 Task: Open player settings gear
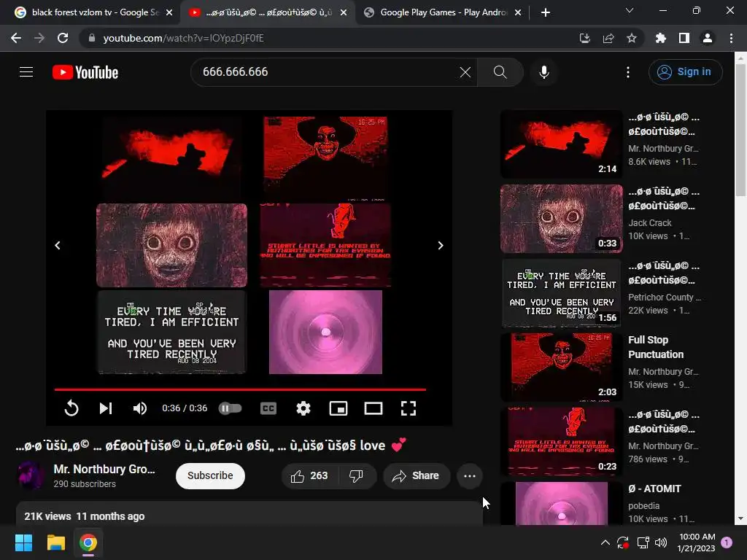tap(303, 408)
